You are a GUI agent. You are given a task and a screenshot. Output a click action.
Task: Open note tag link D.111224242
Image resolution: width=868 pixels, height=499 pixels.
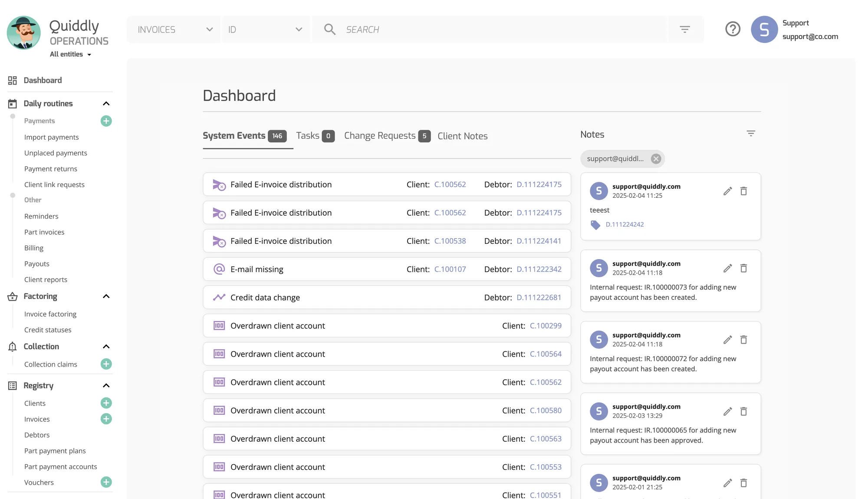click(x=625, y=224)
